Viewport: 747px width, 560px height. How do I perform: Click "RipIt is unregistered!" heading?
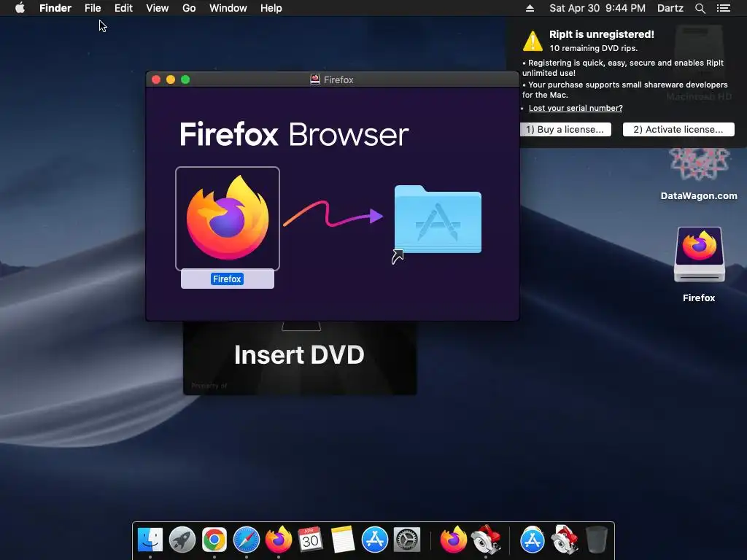[602, 34]
